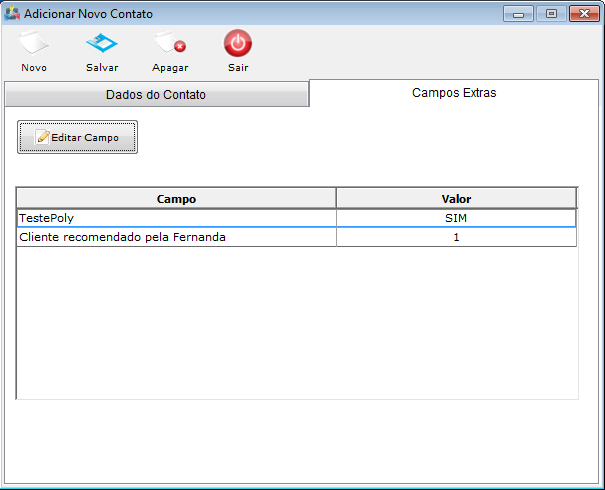Viewport: 605px width, 490px height.
Task: Select the TestePoly row
Action: 176,218
